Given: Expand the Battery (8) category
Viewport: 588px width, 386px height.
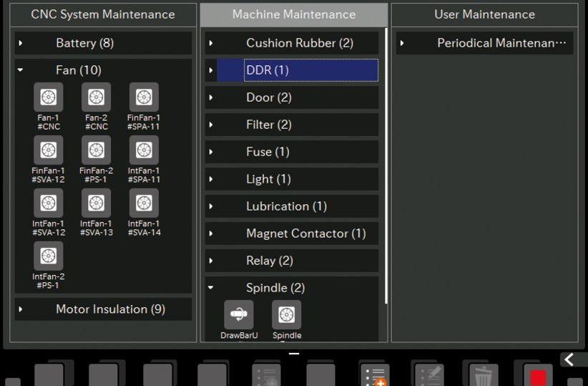Looking at the screenshot, I should click(103, 43).
